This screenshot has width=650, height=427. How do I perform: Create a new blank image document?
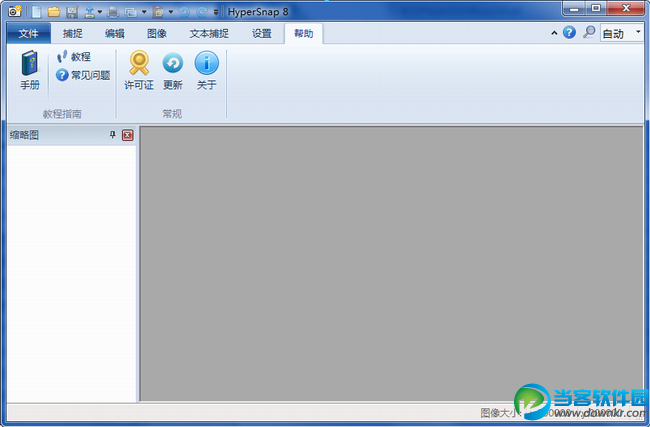(36, 12)
